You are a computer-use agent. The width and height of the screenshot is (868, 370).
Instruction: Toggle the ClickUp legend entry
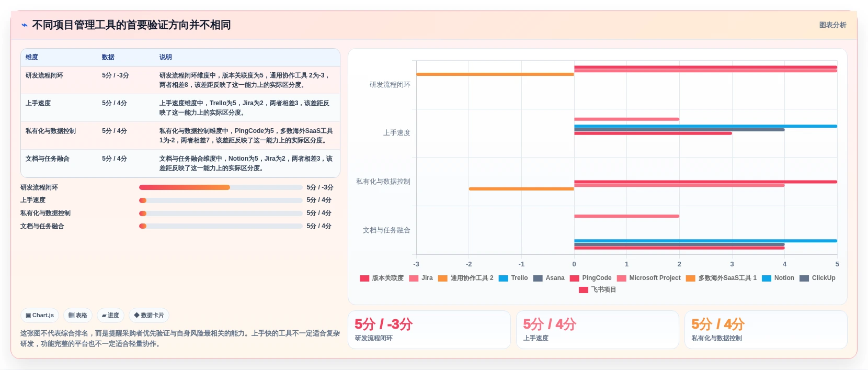coord(817,278)
